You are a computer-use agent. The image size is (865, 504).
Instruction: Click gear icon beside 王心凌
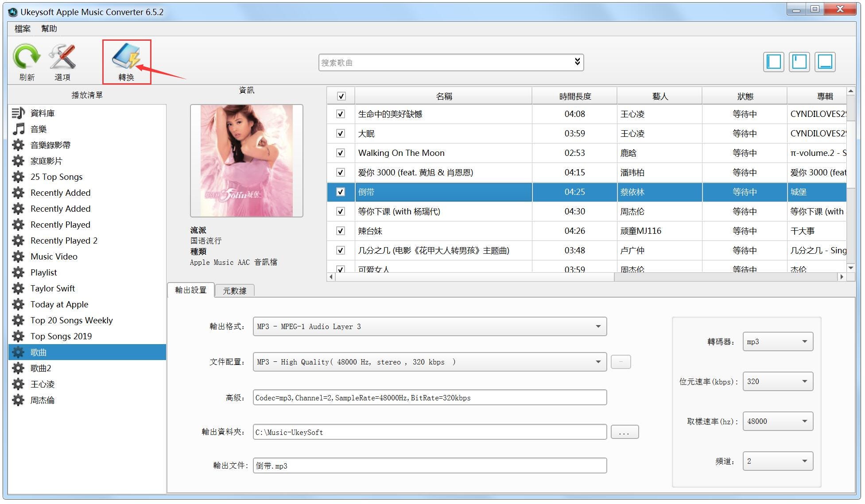point(18,384)
